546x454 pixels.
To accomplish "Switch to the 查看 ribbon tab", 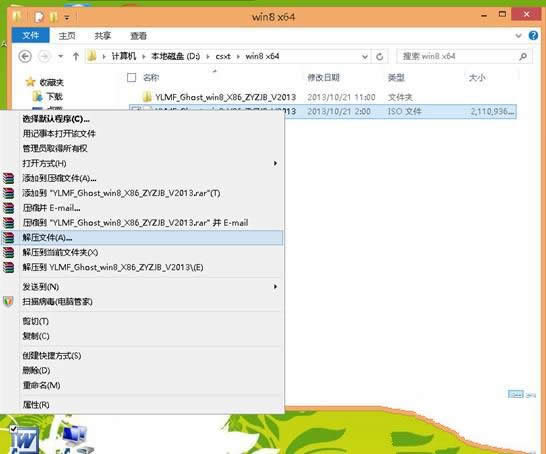I will tap(138, 36).
